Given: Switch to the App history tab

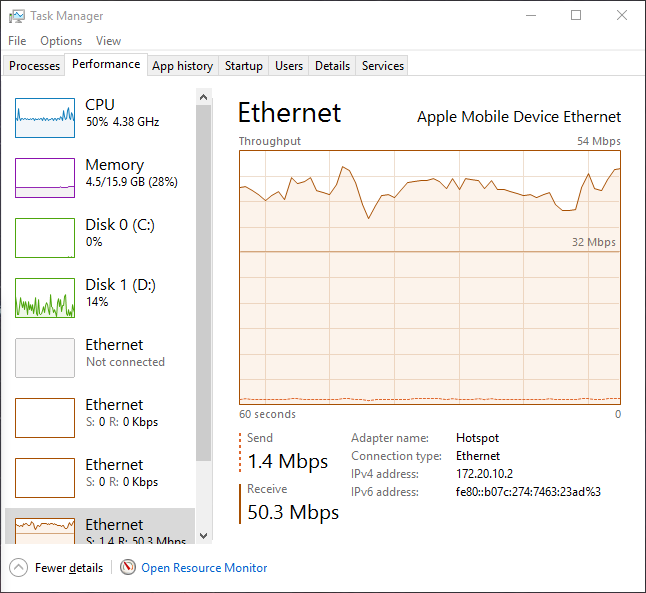Looking at the screenshot, I should [182, 66].
